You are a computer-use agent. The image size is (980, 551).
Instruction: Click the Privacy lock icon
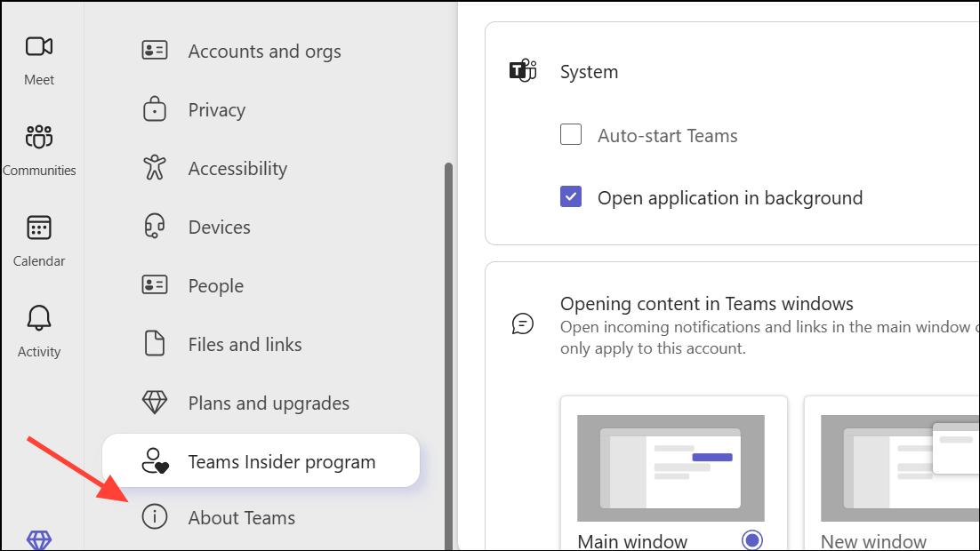coord(155,108)
